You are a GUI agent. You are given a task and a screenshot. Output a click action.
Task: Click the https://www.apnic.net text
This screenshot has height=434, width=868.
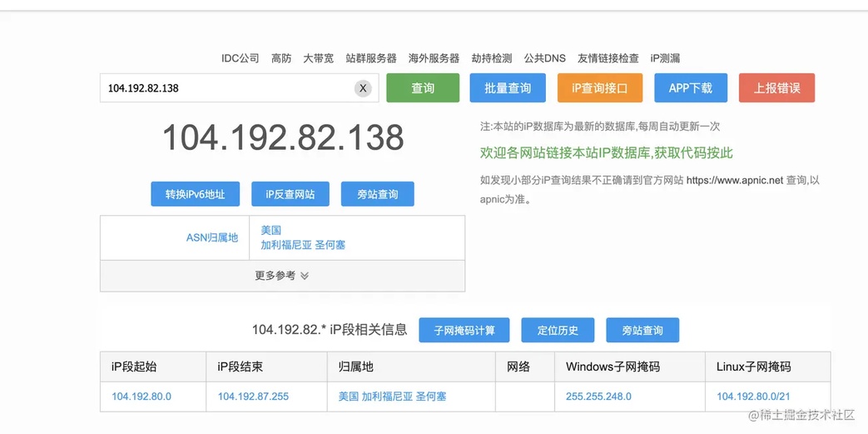click(735, 180)
